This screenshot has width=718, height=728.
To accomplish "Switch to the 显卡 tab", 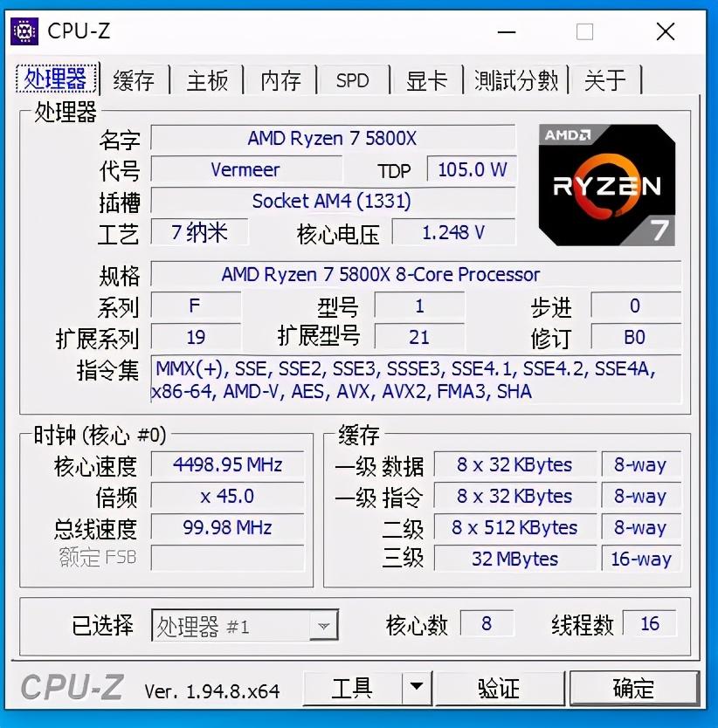I will pos(426,80).
